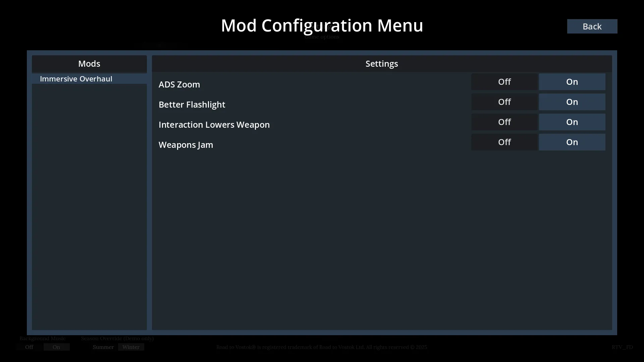
Task: Click the Better Flashlight setting label
Action: (192, 105)
